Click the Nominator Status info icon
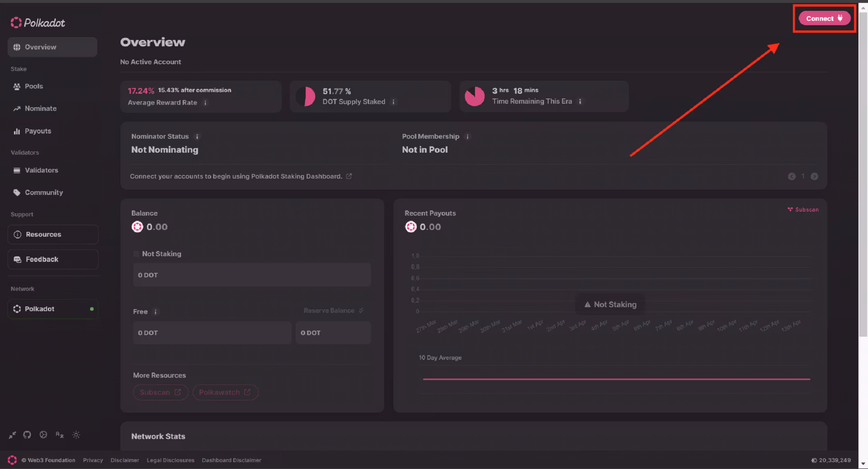This screenshot has width=868, height=469. tap(197, 136)
